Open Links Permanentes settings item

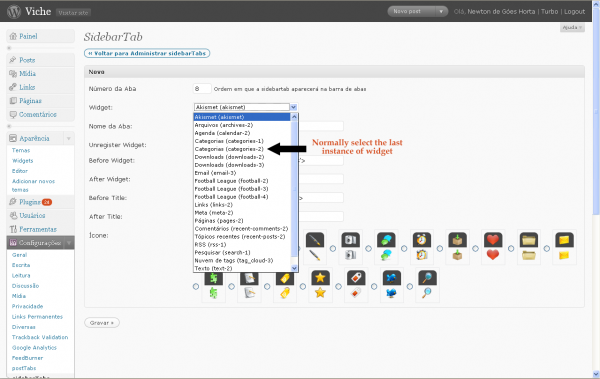tap(37, 317)
